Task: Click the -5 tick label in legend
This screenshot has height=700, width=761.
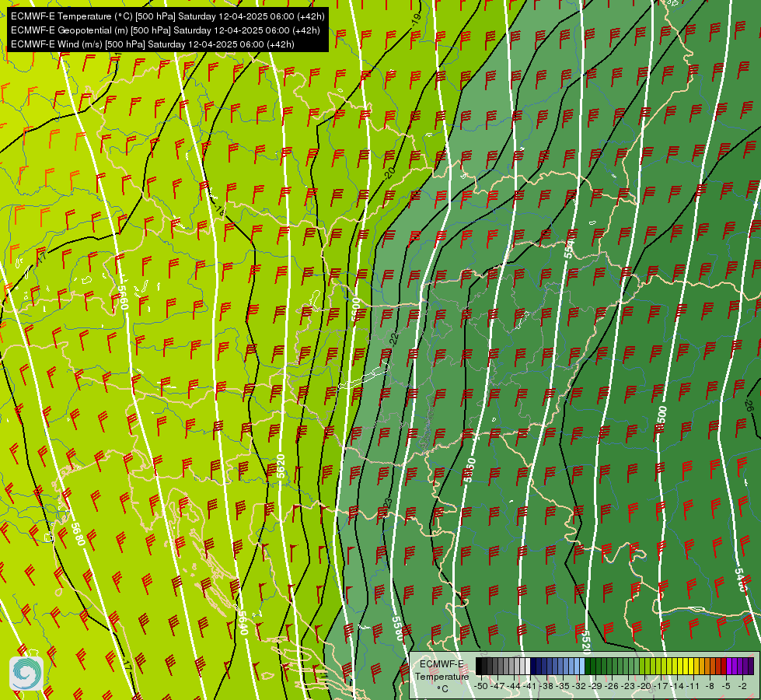Action: point(725,687)
